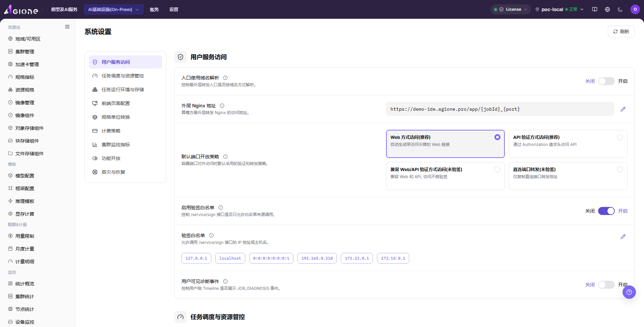644x327 pixels.
Task: Toggle 用户可见诊断事件 switch
Action: (x=606, y=285)
